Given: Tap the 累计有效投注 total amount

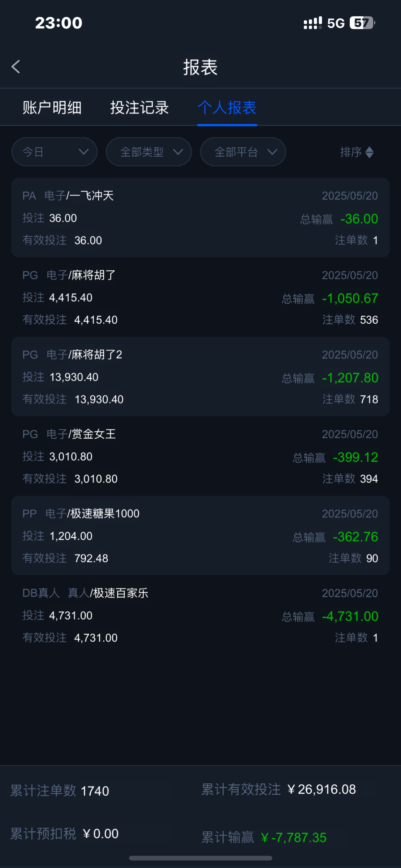Looking at the screenshot, I should tap(322, 790).
